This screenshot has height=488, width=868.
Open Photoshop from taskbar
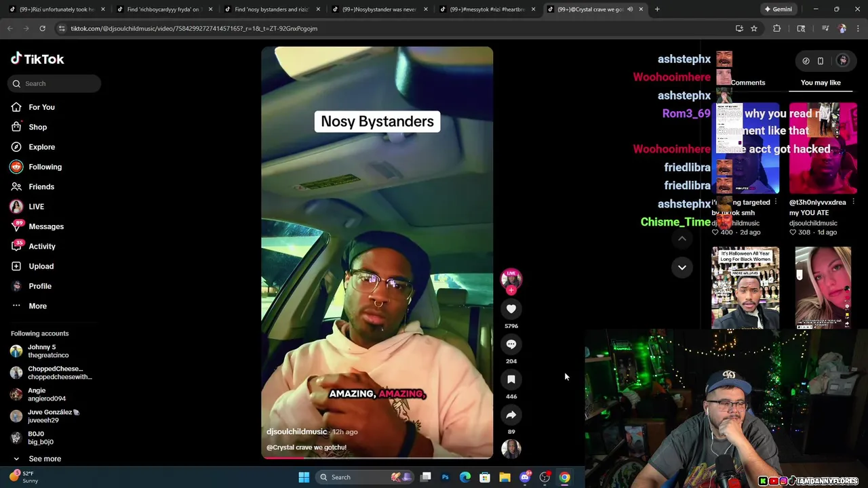coord(446,477)
